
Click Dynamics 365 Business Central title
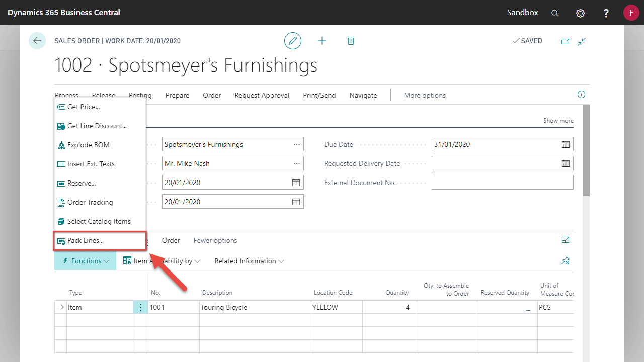pos(64,13)
